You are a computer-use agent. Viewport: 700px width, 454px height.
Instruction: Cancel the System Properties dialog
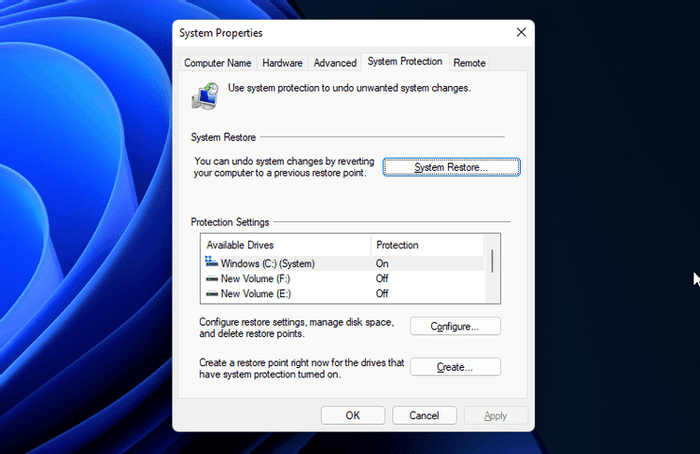424,416
